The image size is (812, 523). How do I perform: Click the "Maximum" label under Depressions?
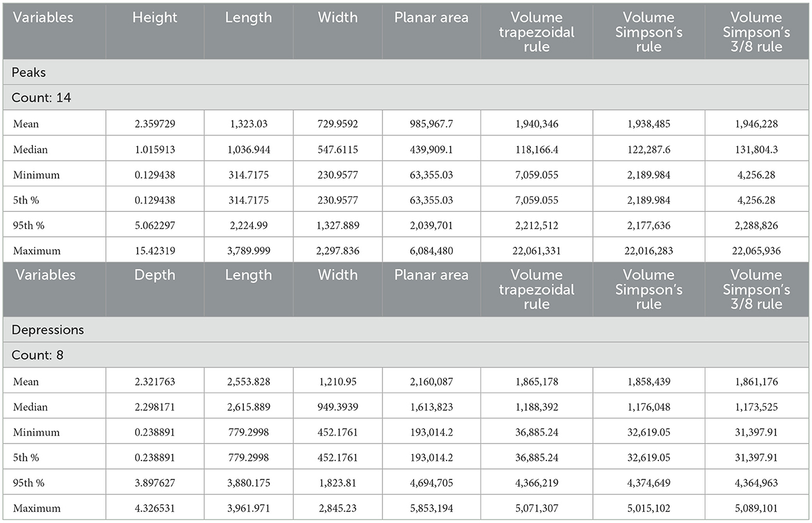coord(37,508)
